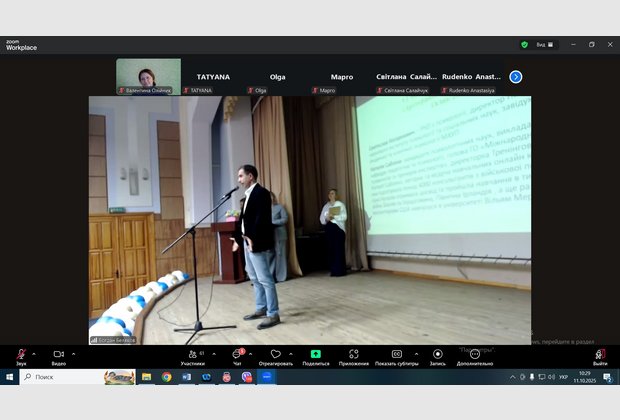Open the Дополнительно more options menu
The image size is (620, 420).
click(x=475, y=355)
